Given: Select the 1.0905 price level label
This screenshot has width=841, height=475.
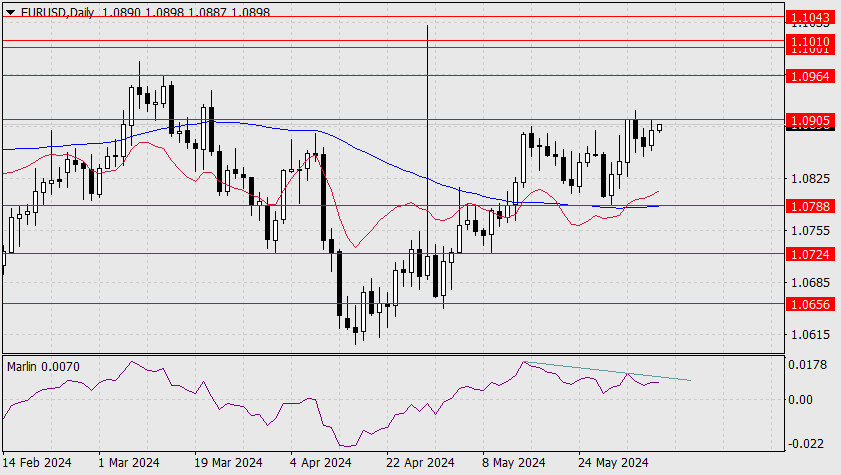Looking at the screenshot, I should point(810,121).
